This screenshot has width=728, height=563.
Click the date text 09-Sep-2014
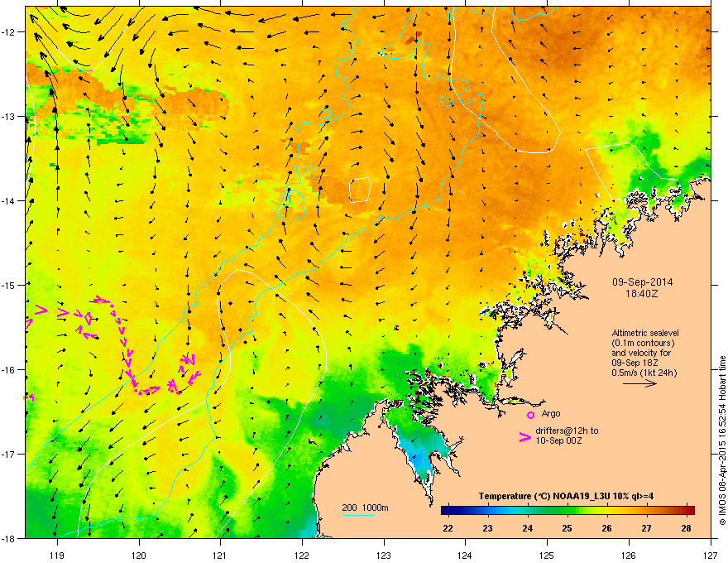click(642, 282)
